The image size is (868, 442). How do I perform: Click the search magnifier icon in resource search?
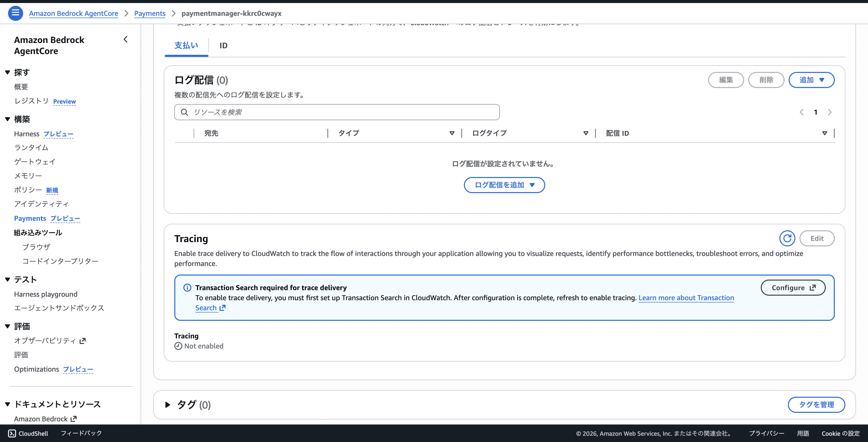(x=184, y=112)
